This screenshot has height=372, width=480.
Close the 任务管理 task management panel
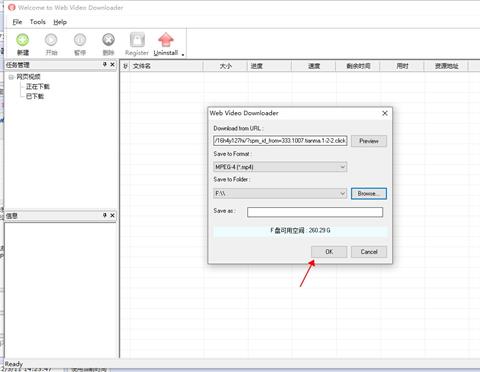[112, 64]
